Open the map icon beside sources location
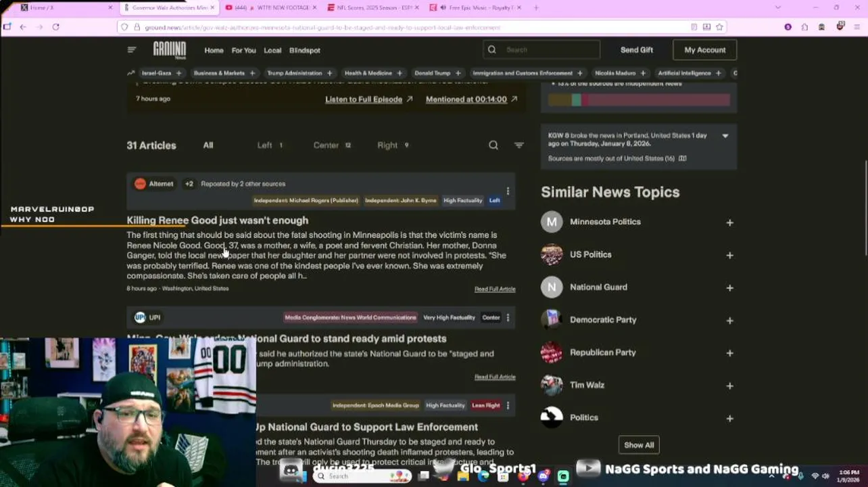Viewport: 868px width, 487px height. pos(682,158)
